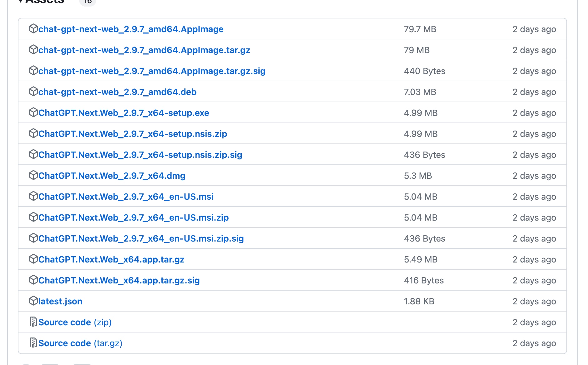Click package icon beside x64-setup.exe
This screenshot has height=365, width=588.
(33, 112)
